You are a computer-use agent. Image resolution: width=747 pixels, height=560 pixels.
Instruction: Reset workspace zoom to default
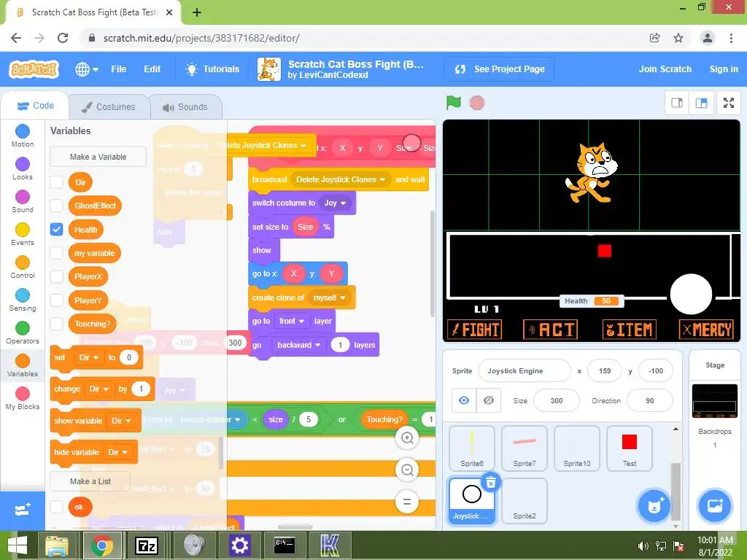coord(407,502)
